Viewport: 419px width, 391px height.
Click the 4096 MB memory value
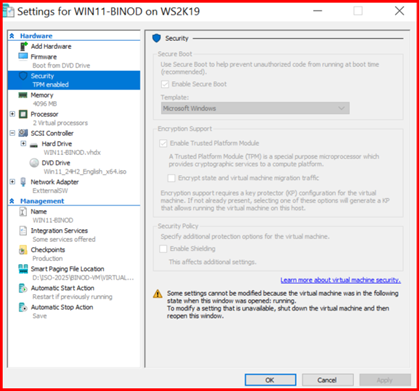45,104
